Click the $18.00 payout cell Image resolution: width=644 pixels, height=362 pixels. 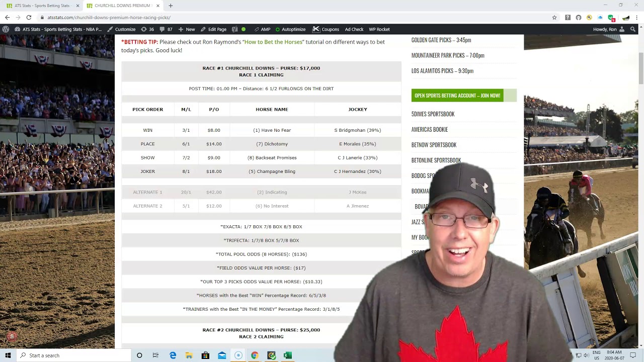tap(214, 171)
